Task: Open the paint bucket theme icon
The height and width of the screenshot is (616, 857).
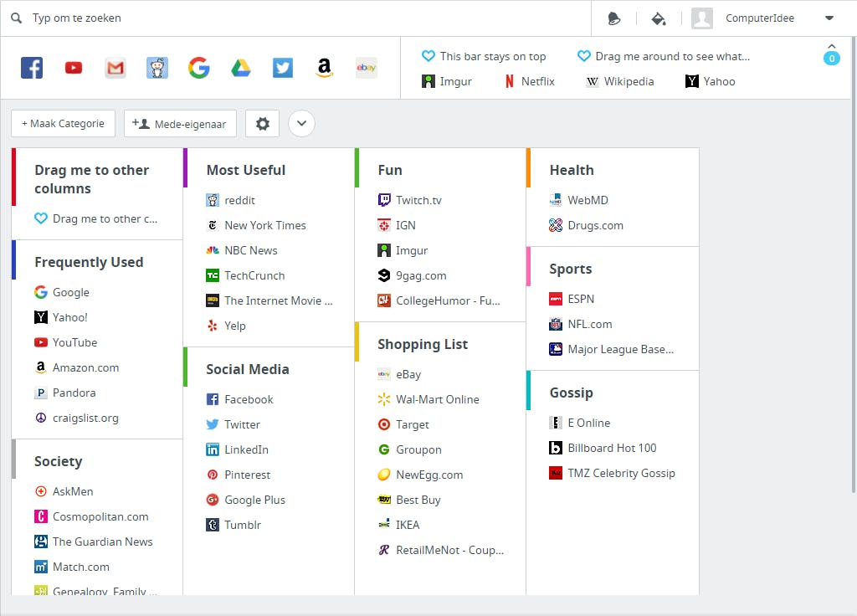Action: click(x=659, y=18)
